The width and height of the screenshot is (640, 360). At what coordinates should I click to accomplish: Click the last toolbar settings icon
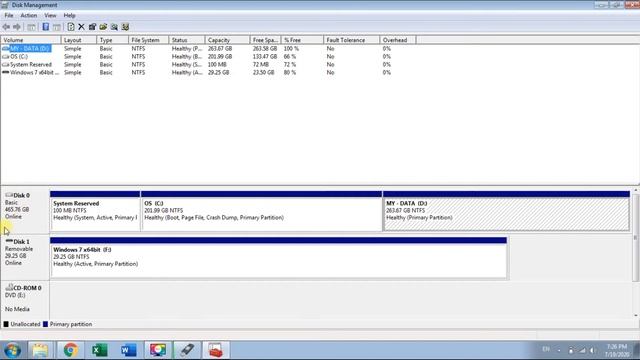point(125,27)
